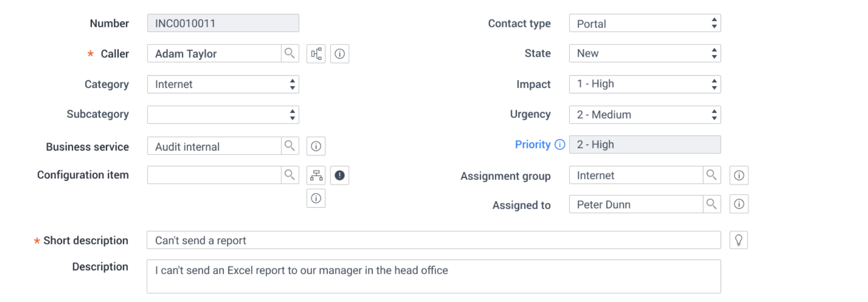Click the Assigned to field search (magnifier) icon
868x302 pixels.
pyautogui.click(x=712, y=204)
